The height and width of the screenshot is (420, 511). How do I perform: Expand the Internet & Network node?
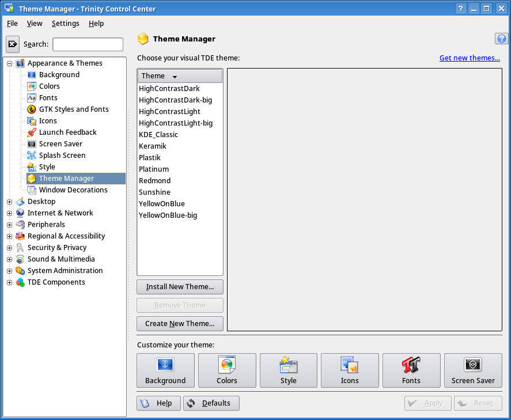tap(9, 213)
